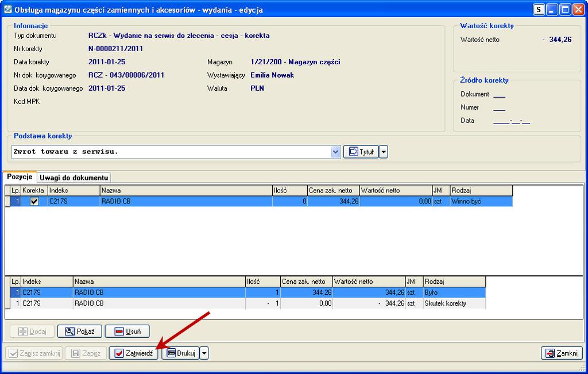Select the 'Winno być' row cell
The height and width of the screenshot is (374, 588).
(481, 202)
